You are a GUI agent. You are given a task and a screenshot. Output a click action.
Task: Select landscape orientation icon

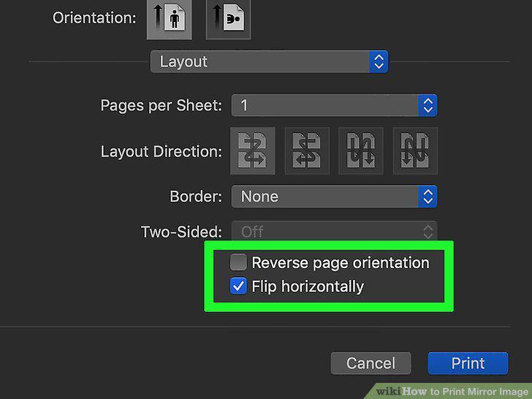228,19
